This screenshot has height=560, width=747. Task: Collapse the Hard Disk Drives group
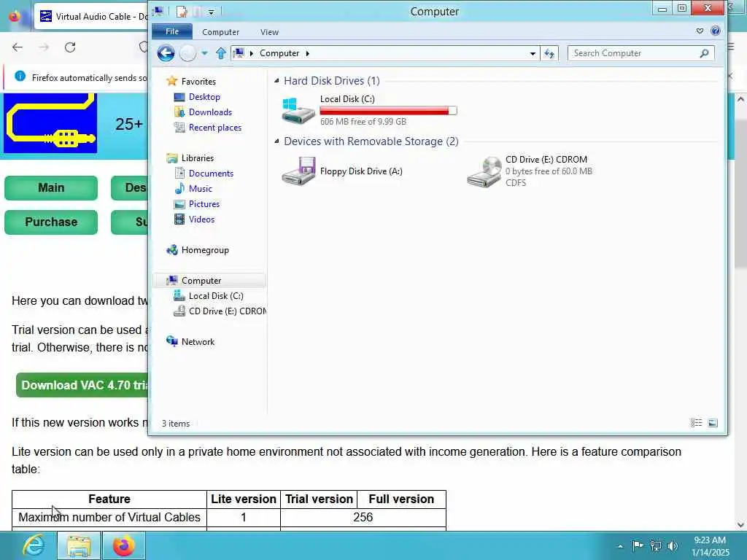pos(276,81)
